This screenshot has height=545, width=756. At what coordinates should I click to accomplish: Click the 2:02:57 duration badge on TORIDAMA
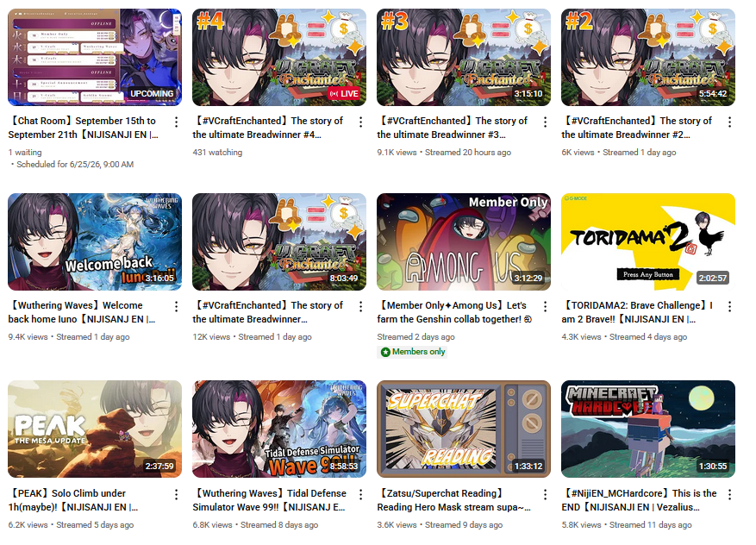coord(713,278)
